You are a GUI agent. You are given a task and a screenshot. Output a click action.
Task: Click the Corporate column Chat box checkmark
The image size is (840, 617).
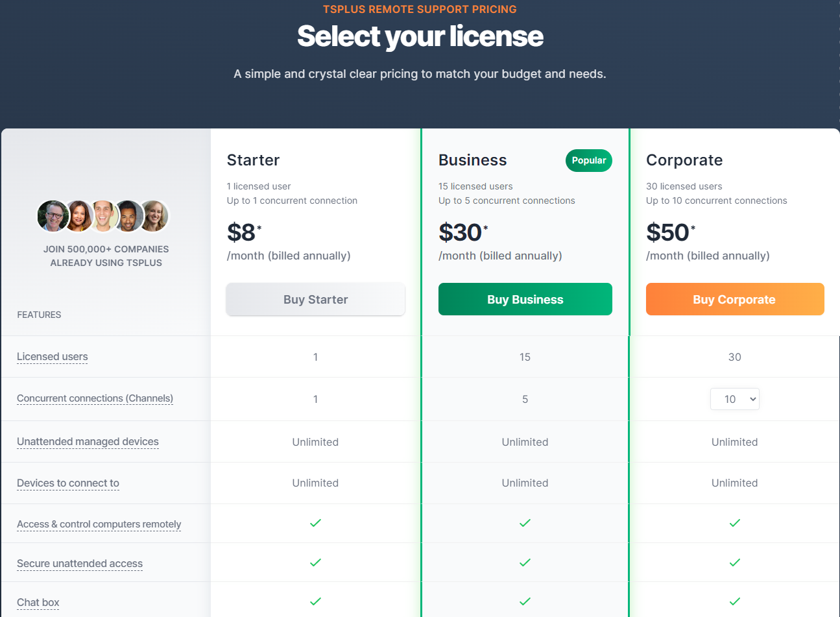[x=734, y=601]
